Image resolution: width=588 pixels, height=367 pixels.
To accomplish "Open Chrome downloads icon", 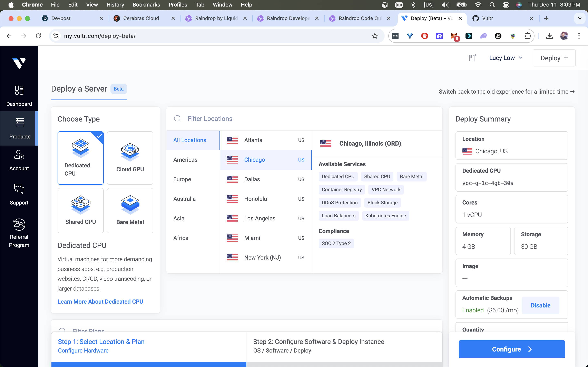I will pos(549,36).
